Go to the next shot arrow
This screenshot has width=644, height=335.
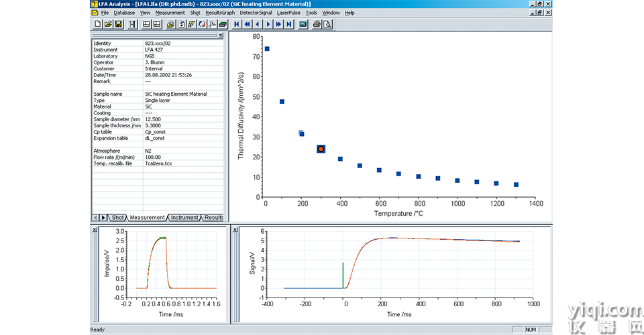(268, 24)
